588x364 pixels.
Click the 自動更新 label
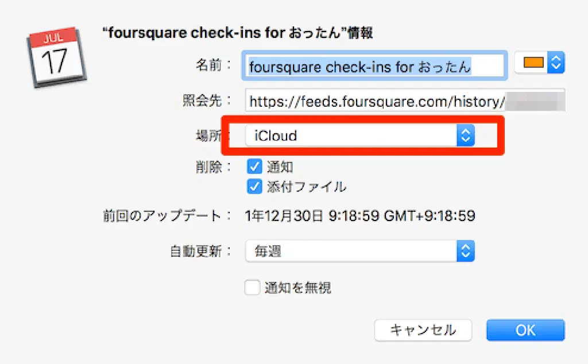click(200, 251)
